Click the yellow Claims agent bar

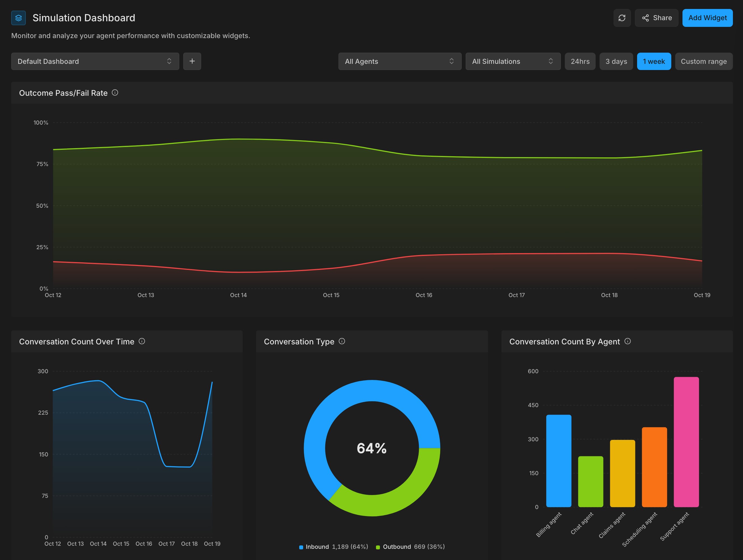[x=623, y=473]
